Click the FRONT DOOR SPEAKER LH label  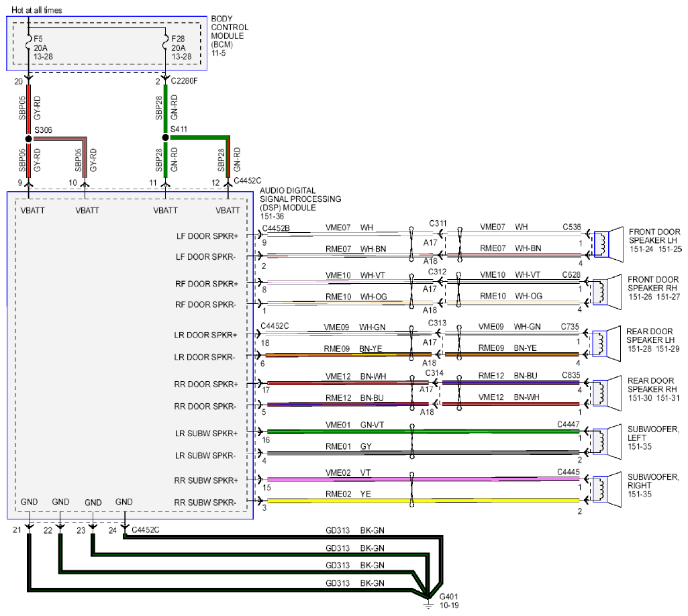pyautogui.click(x=654, y=236)
